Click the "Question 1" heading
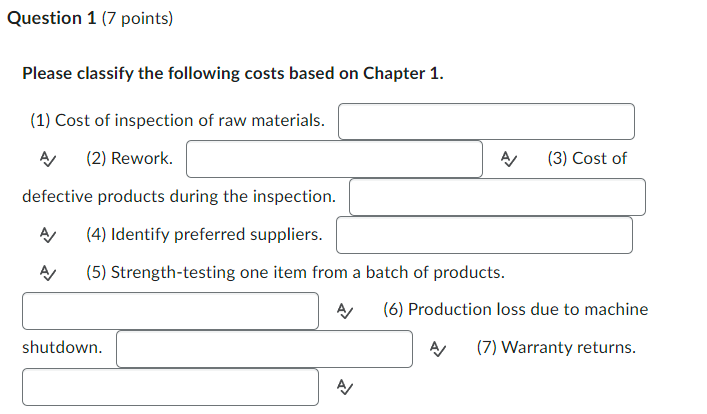 coord(52,18)
